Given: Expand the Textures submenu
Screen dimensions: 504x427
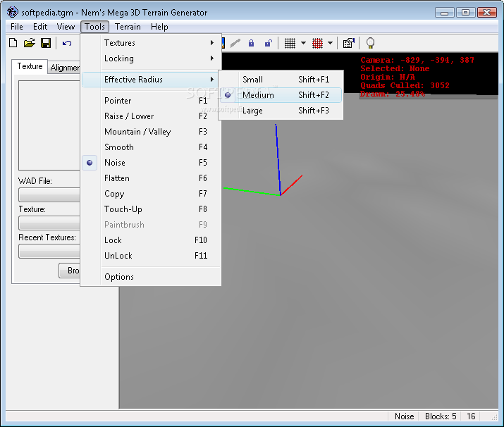Looking at the screenshot, I should coord(151,43).
